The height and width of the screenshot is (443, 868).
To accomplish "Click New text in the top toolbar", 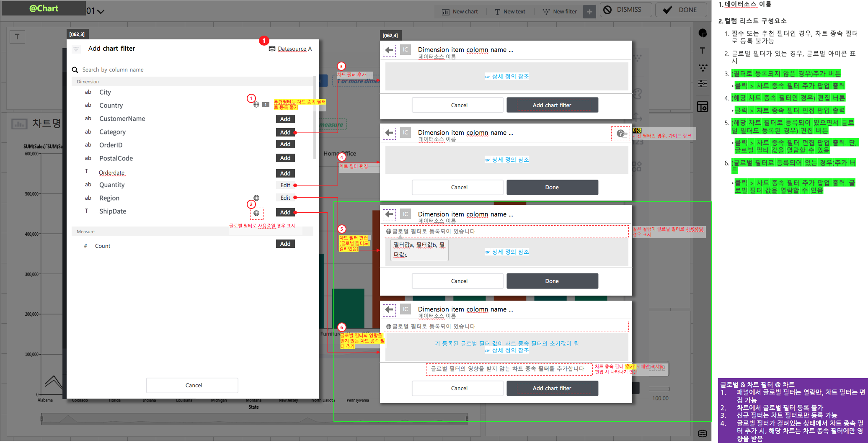I will [510, 11].
